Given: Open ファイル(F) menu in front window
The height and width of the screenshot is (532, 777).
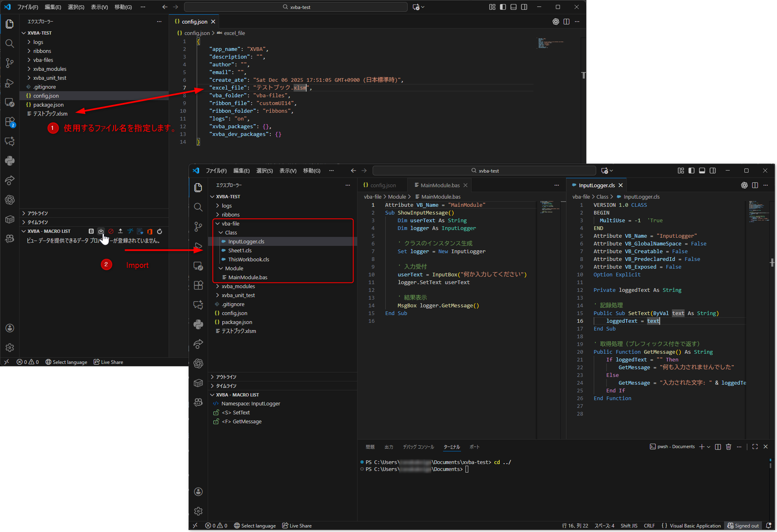Looking at the screenshot, I should tap(216, 171).
